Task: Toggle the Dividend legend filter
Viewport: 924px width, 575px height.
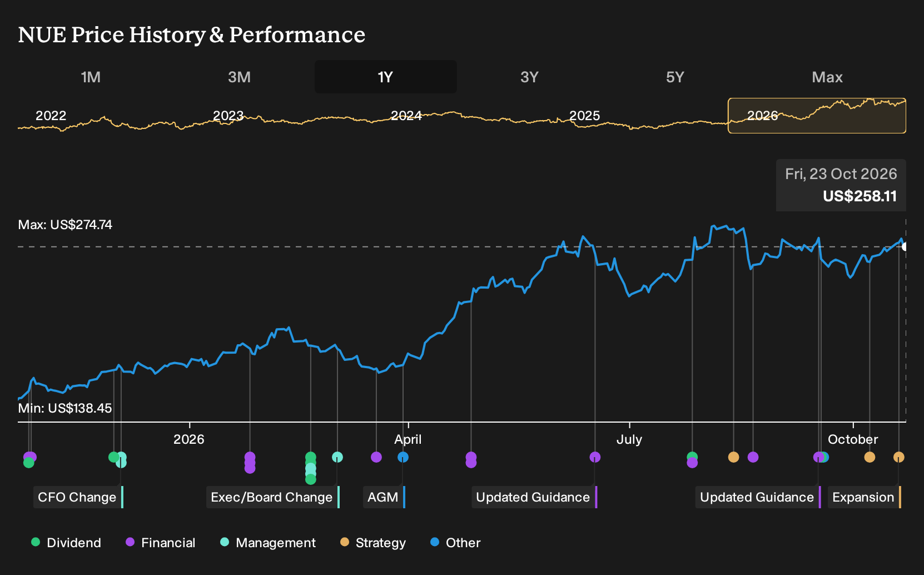Action: pos(66,543)
